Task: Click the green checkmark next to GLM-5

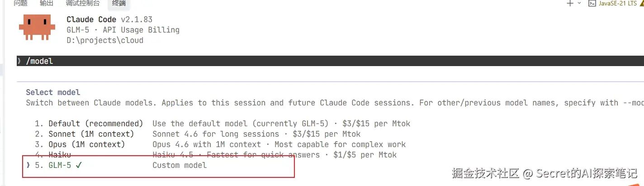Action: click(79, 165)
